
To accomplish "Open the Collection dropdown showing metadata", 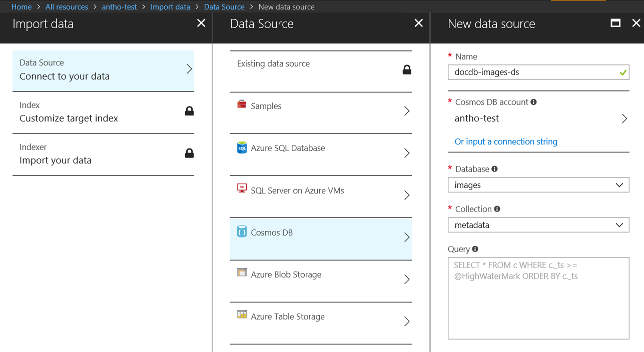I will (538, 225).
